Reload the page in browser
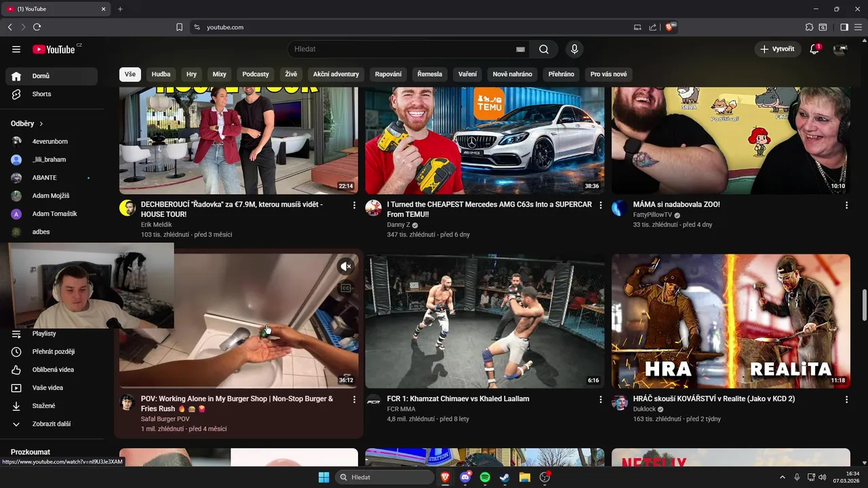Viewport: 868px width, 488px height. [37, 27]
